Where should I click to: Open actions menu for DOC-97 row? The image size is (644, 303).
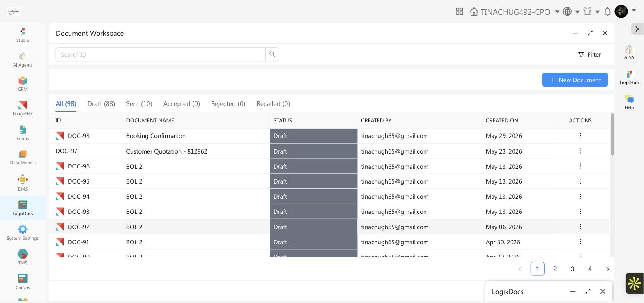pos(580,151)
